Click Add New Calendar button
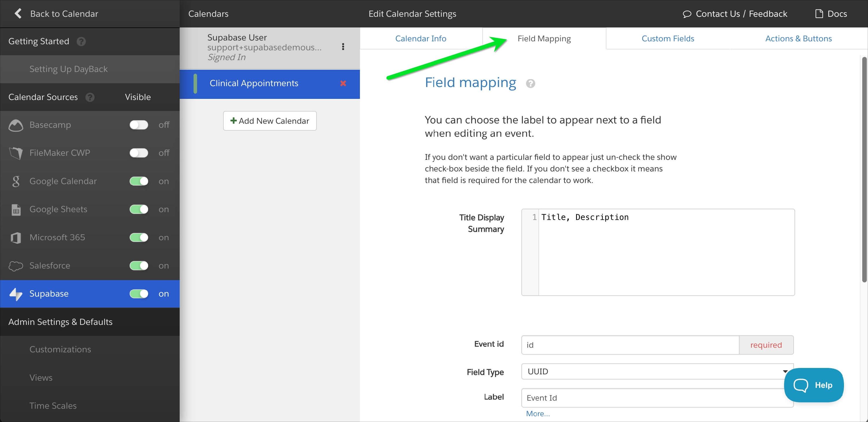 [x=270, y=121]
